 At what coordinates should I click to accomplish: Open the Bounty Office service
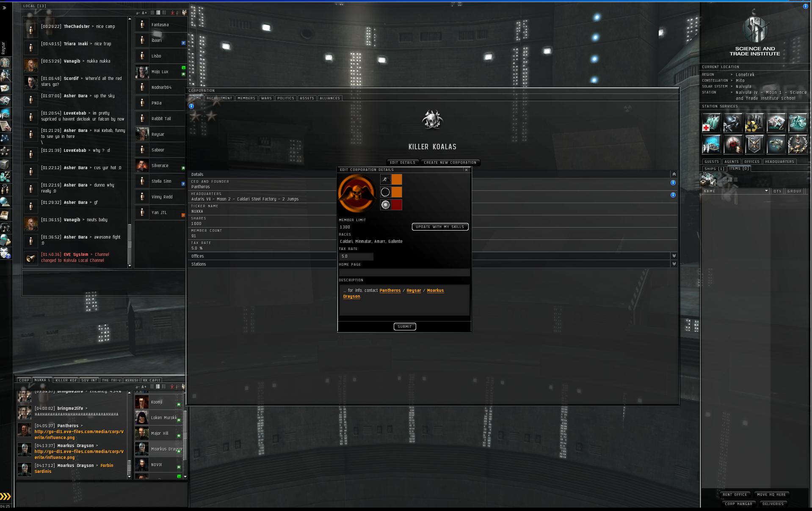(x=733, y=144)
